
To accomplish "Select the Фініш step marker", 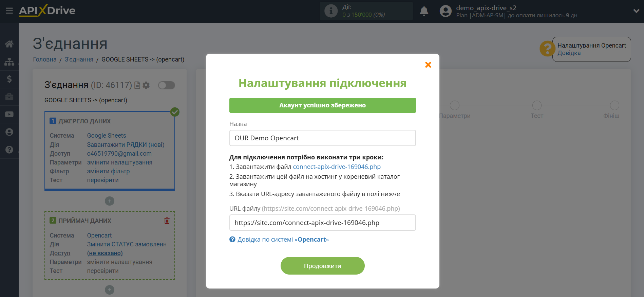I will [614, 105].
